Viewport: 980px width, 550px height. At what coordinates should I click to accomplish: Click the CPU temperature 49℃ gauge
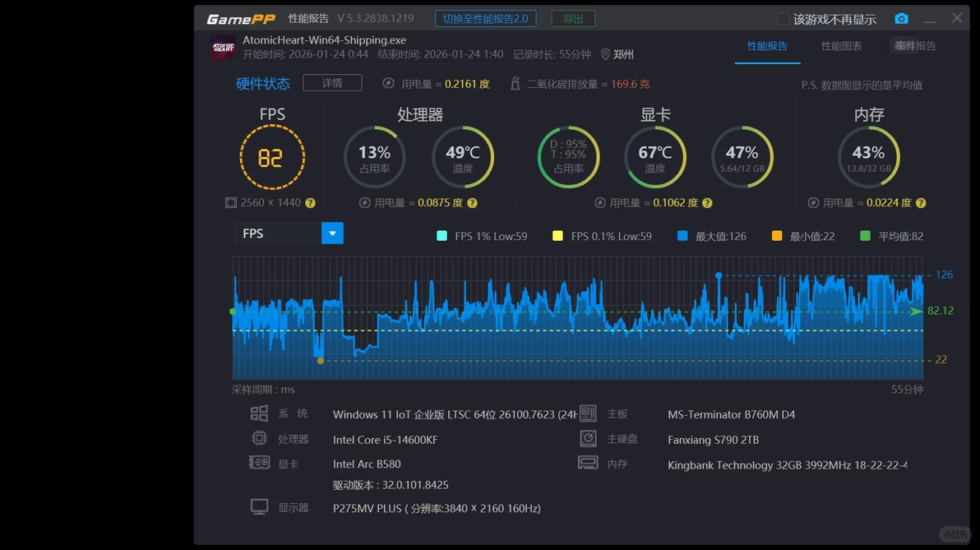tap(463, 157)
